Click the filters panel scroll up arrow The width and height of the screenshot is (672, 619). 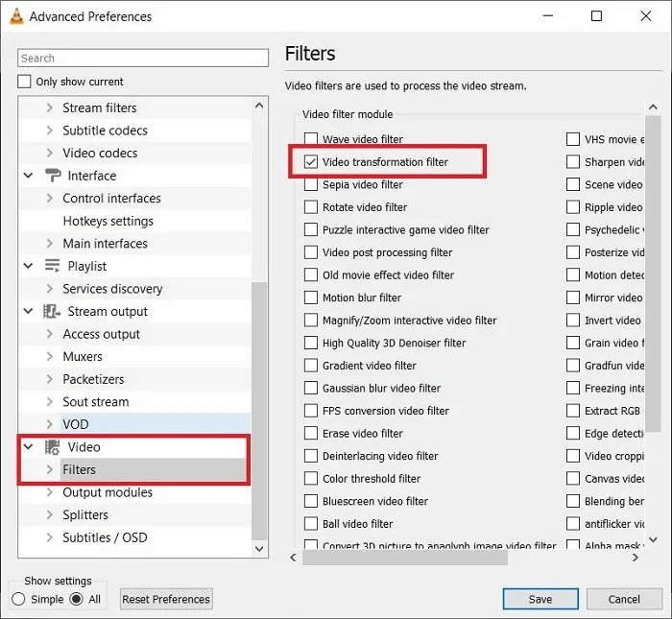click(653, 107)
